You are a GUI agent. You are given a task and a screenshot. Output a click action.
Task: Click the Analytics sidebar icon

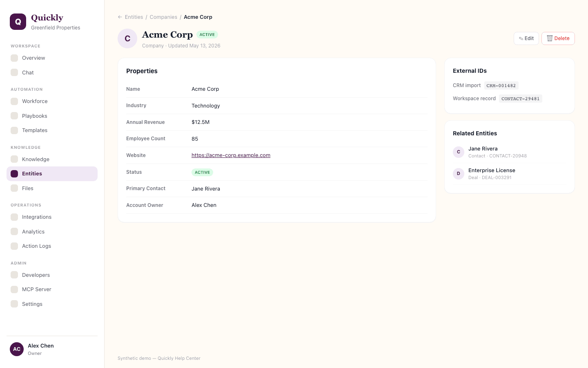point(14,231)
